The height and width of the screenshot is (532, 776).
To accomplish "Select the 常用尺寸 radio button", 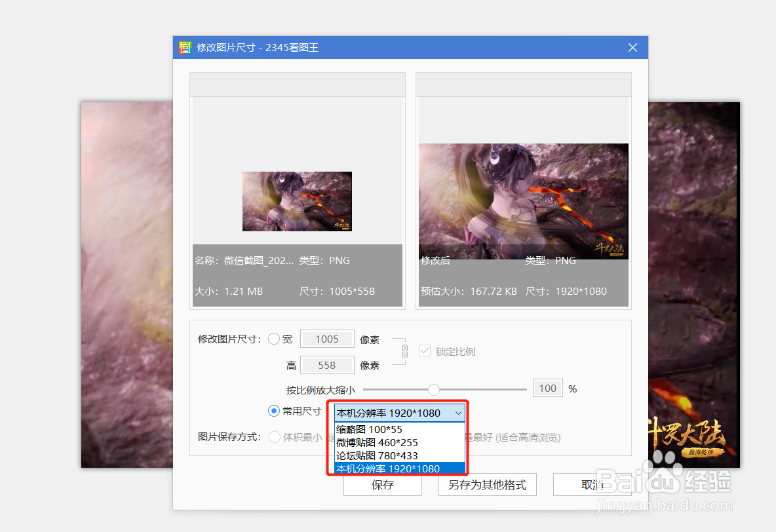I will [x=274, y=411].
